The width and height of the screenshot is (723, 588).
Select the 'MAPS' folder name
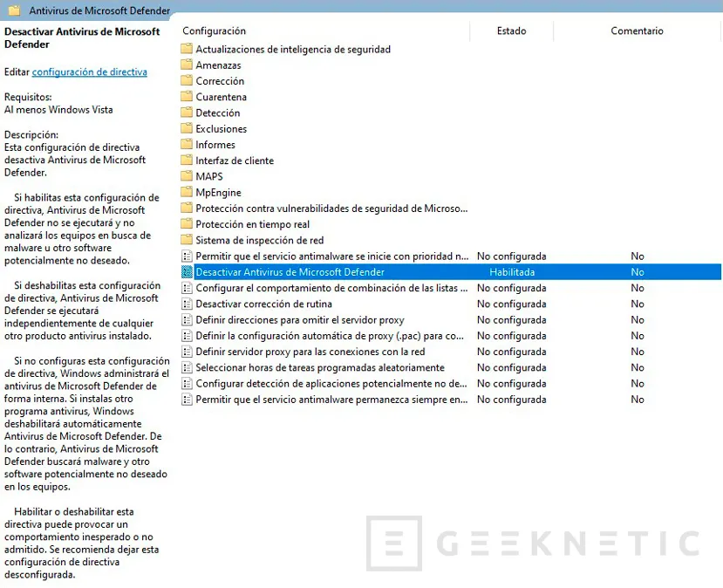(209, 176)
